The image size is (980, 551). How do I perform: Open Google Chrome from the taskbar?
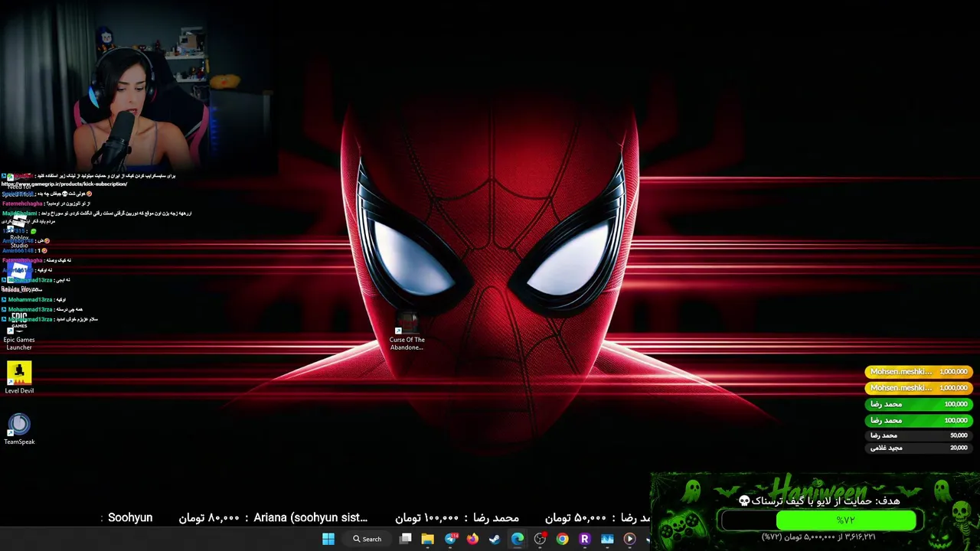point(563,539)
